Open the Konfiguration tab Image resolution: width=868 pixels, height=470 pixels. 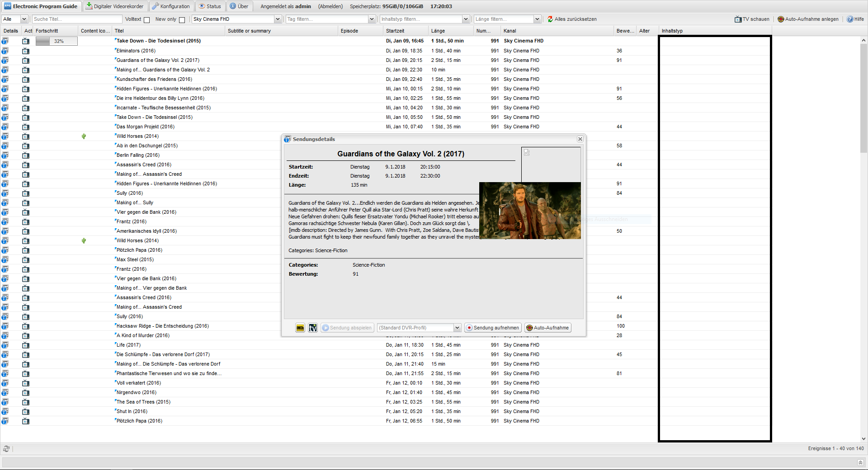(171, 6)
